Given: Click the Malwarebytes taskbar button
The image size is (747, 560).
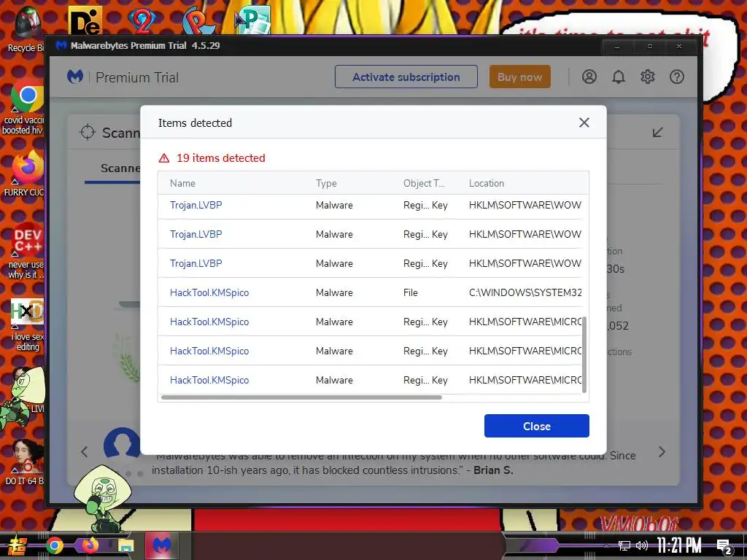Looking at the screenshot, I should pyautogui.click(x=161, y=545).
